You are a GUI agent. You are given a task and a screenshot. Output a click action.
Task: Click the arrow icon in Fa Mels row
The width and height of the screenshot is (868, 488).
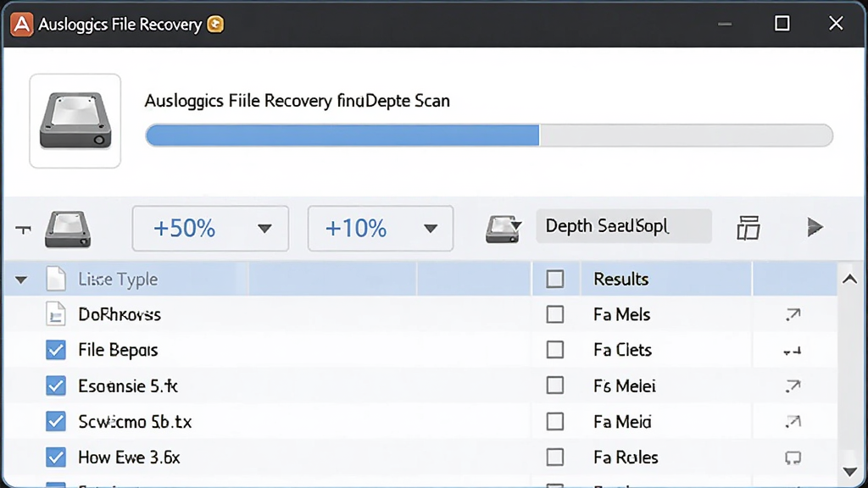tap(793, 315)
